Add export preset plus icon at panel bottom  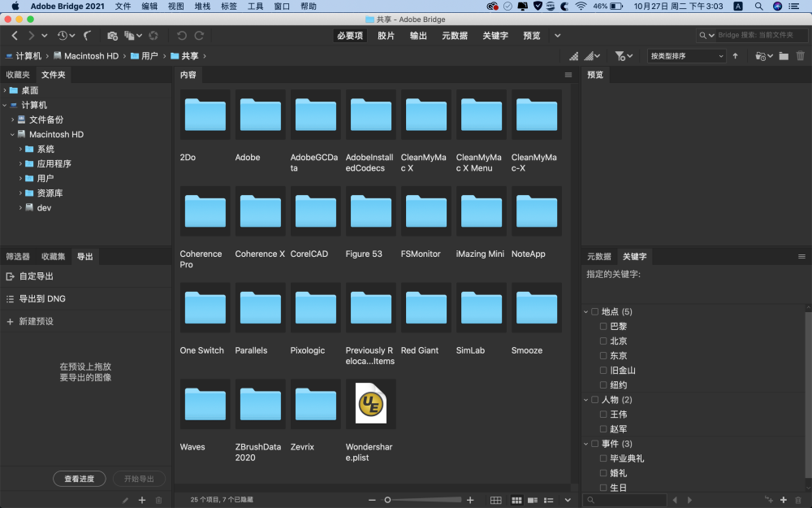[142, 500]
